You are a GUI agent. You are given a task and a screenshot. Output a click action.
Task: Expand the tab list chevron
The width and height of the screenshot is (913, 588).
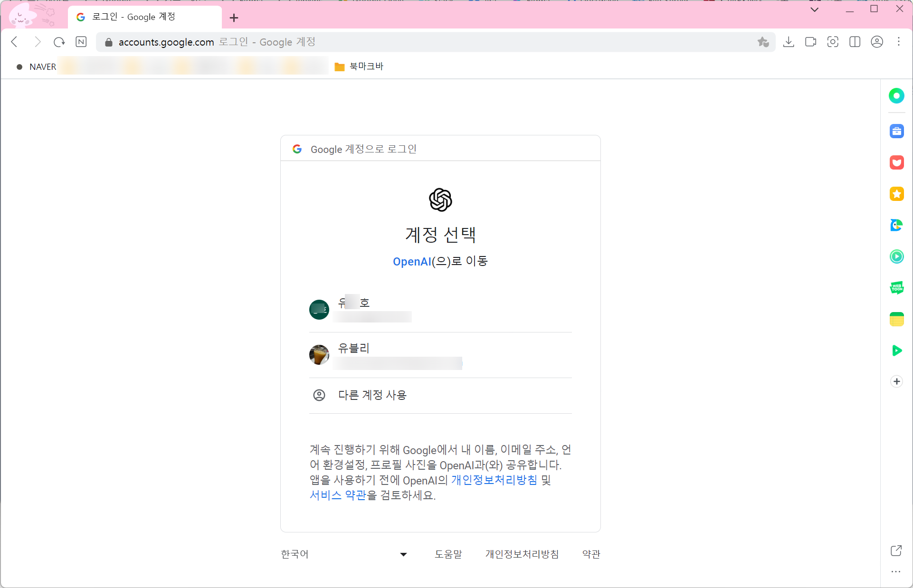pos(815,9)
